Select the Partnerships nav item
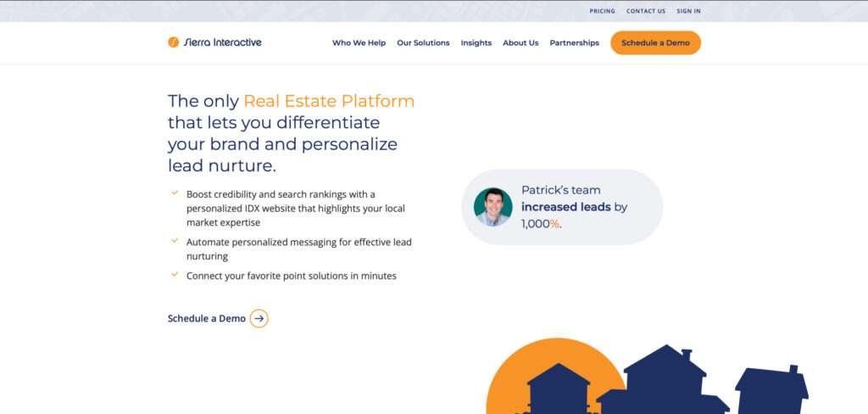The width and height of the screenshot is (868, 414). click(574, 42)
